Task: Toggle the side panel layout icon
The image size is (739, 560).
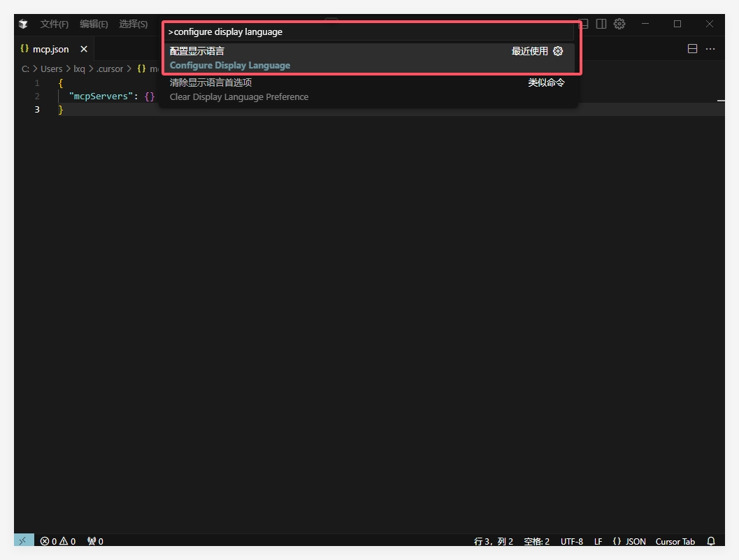Action: (x=601, y=24)
